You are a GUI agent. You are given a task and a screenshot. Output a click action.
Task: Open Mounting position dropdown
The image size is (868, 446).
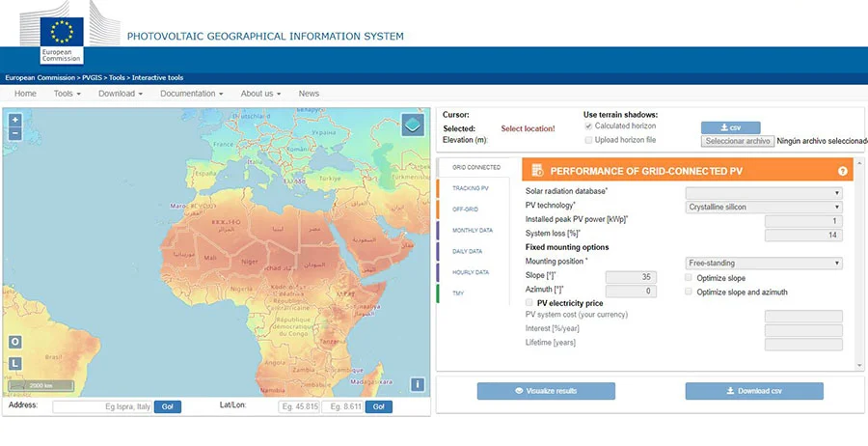(x=764, y=264)
